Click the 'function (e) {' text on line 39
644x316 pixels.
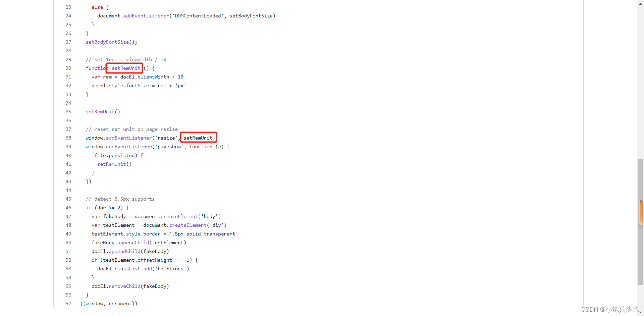pyautogui.click(x=209, y=147)
